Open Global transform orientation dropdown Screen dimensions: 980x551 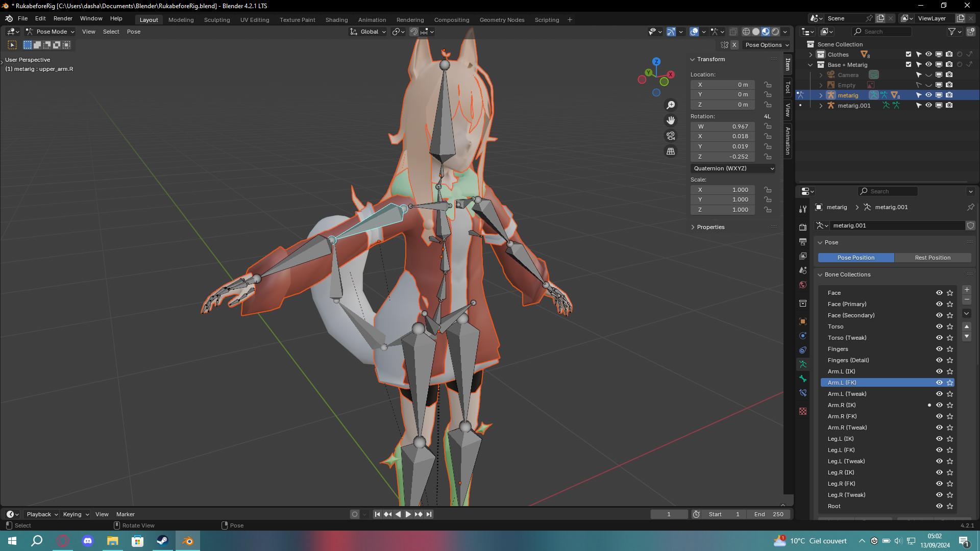click(x=367, y=32)
